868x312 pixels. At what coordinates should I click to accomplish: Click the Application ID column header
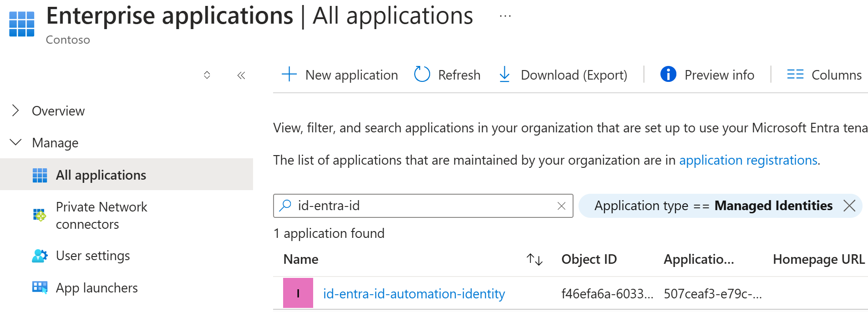(699, 259)
